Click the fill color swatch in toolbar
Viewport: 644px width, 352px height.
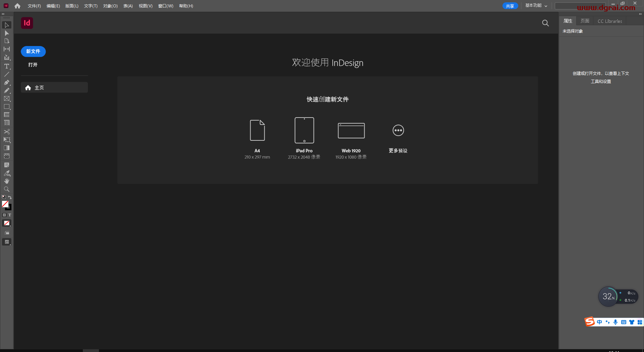(5, 204)
